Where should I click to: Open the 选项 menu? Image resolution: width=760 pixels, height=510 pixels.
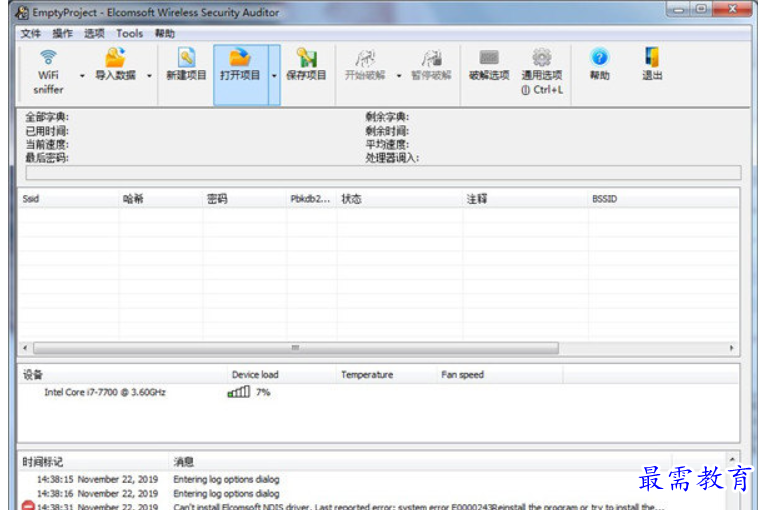[94, 33]
